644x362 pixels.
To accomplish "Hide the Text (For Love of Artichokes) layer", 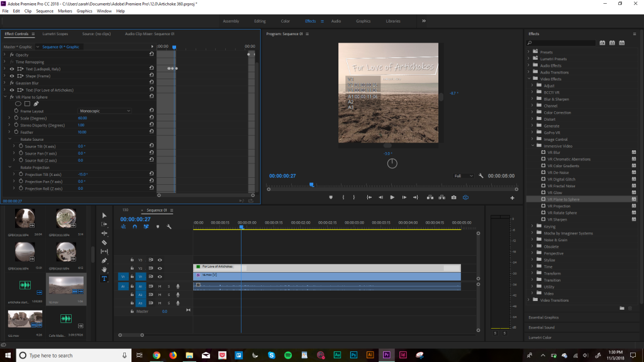I will 12,90.
